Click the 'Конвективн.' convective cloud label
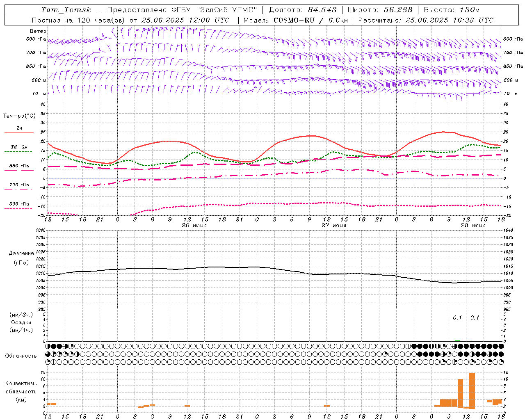The width and height of the screenshot is (525, 420). (x=21, y=383)
